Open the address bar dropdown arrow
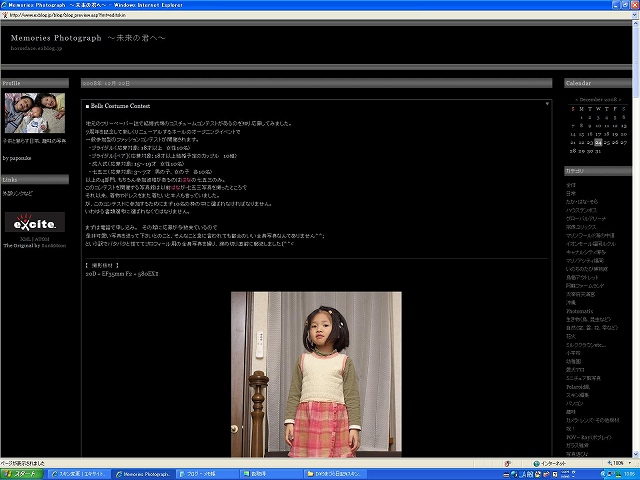The image size is (640, 480). click(635, 15)
